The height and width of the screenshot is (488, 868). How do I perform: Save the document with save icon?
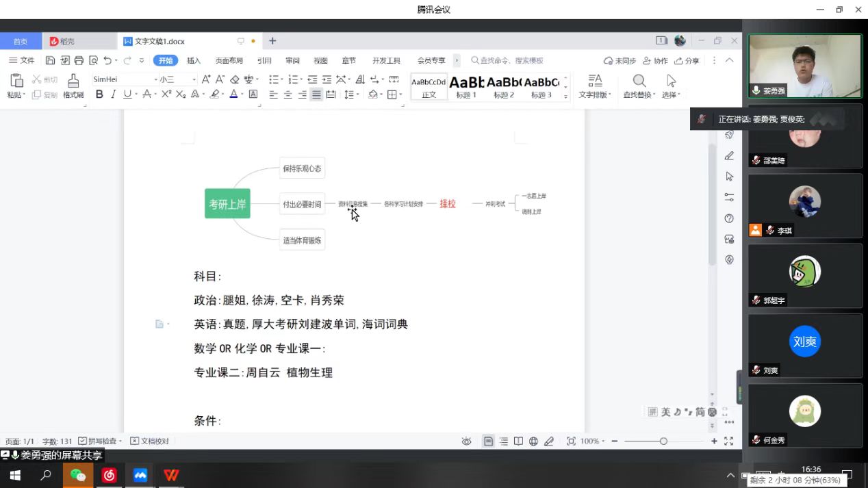pyautogui.click(x=50, y=60)
